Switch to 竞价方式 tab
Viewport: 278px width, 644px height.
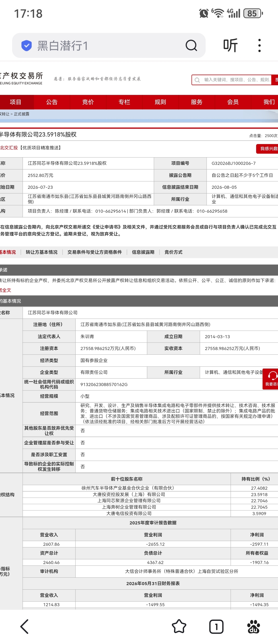173,252
